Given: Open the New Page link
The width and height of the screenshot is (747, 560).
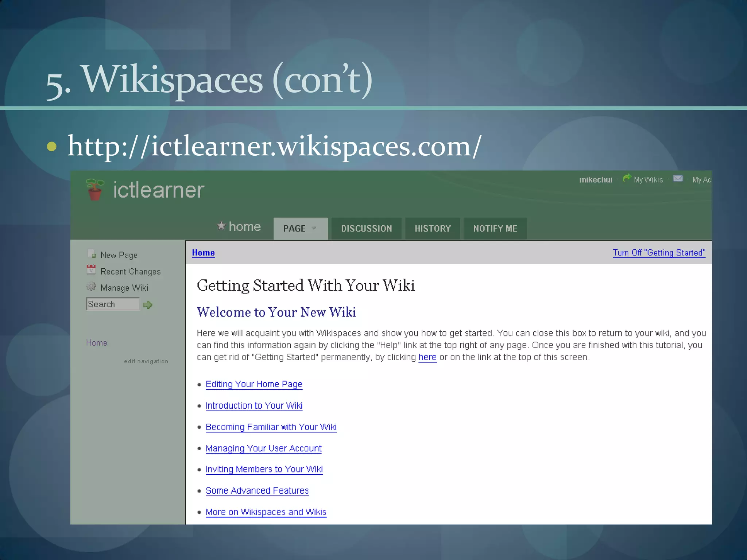Looking at the screenshot, I should click(119, 255).
